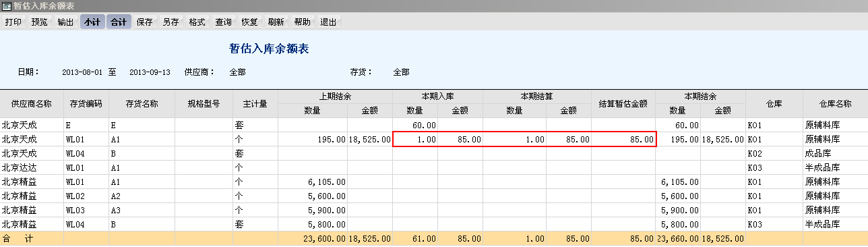
Task: Click the 2013-08-01 start date value
Action: [82, 72]
